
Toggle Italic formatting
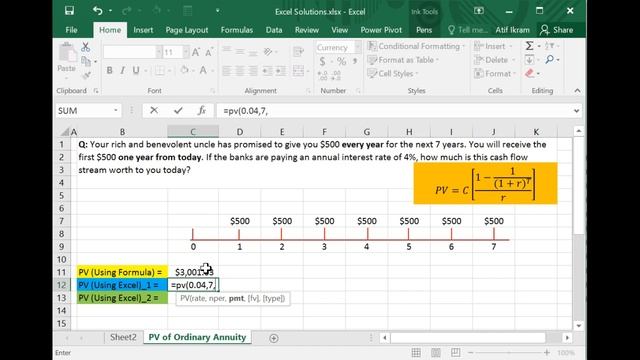pos(122,70)
